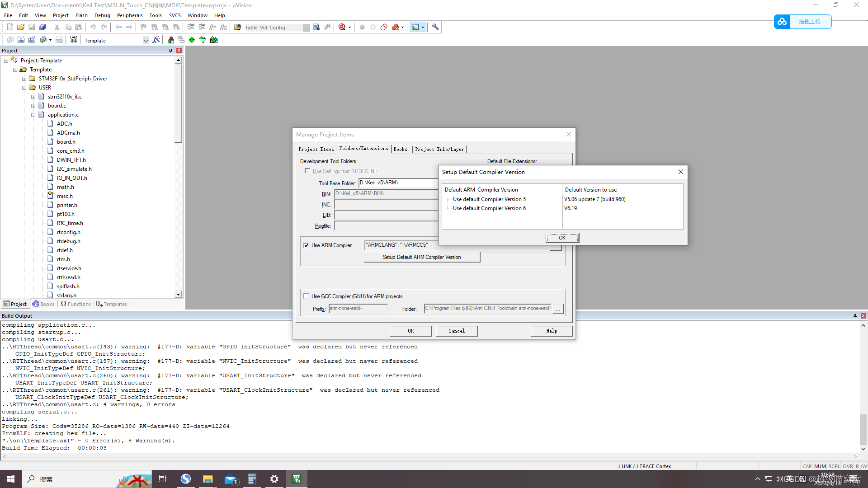Collapse the USER folder in project tree
The image size is (868, 488).
[24, 88]
